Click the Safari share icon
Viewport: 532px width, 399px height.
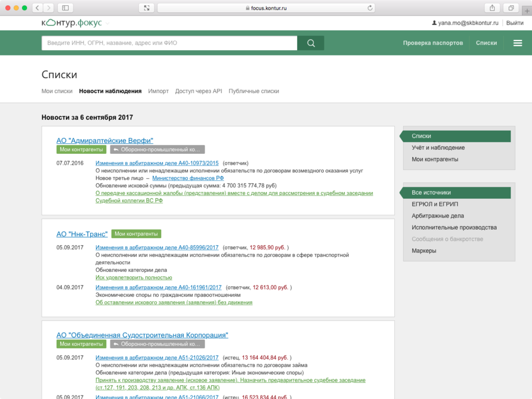[x=492, y=8]
